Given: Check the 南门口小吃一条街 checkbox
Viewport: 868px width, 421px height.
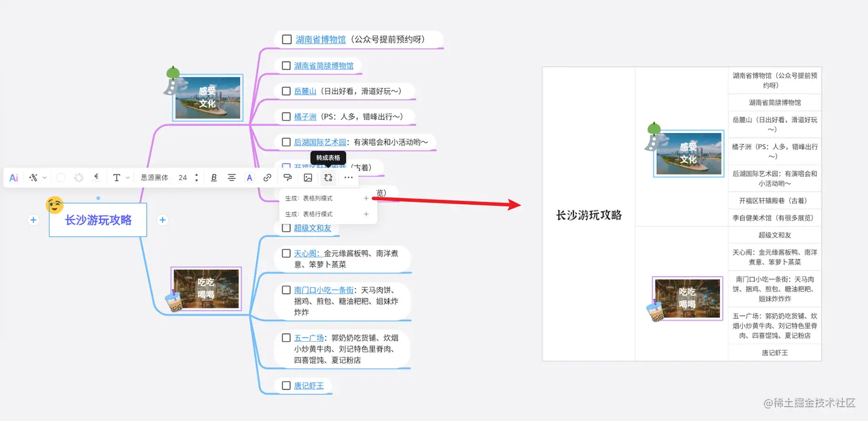Looking at the screenshot, I should pos(286,290).
